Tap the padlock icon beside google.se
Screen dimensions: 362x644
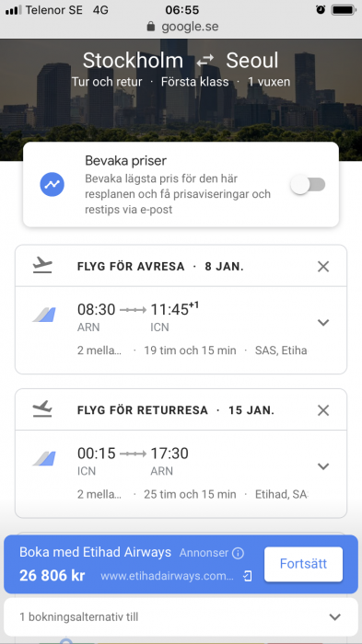151,27
